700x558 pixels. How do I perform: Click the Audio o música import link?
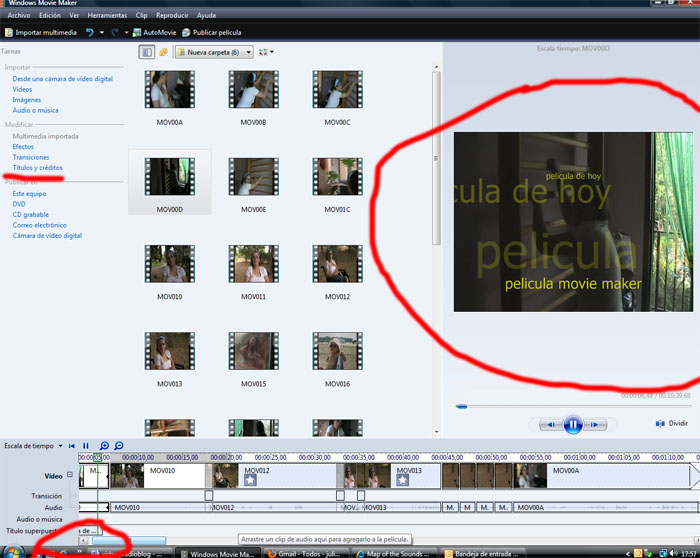click(36, 110)
